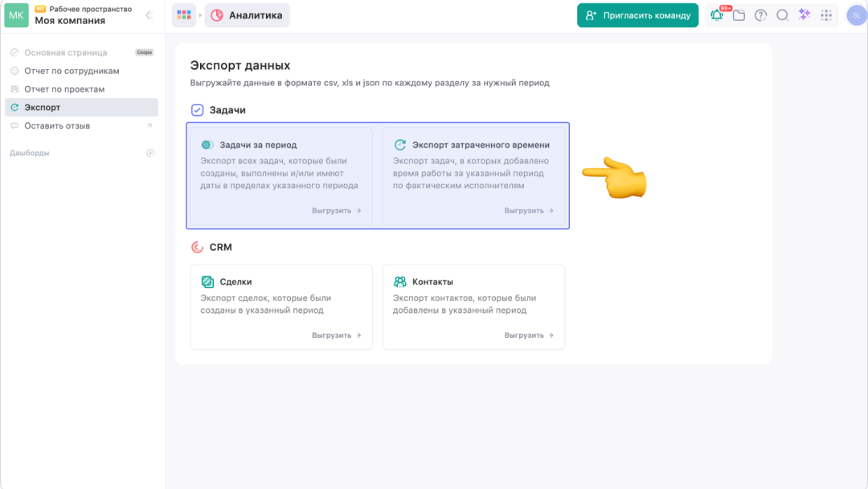Open the notifications bell with 99+ badge

717,15
